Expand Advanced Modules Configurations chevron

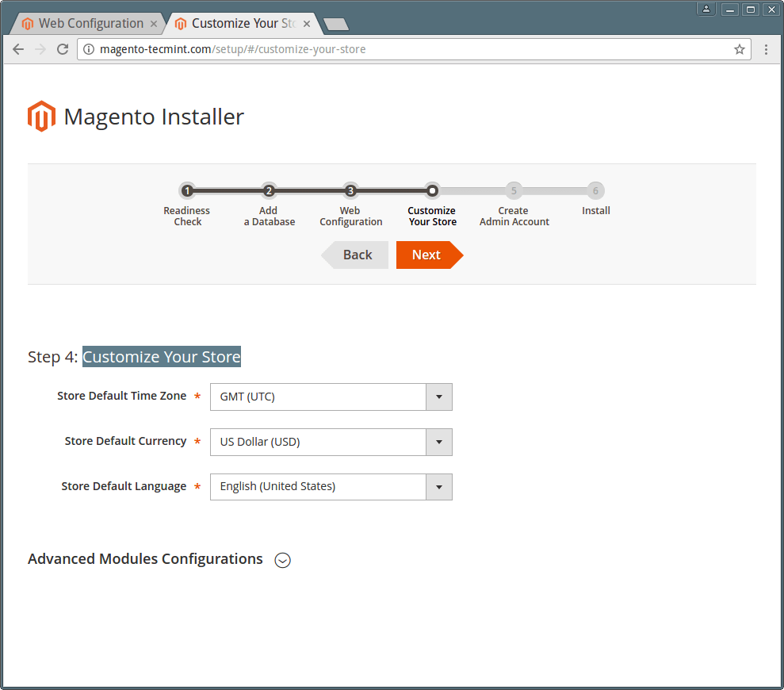282,560
